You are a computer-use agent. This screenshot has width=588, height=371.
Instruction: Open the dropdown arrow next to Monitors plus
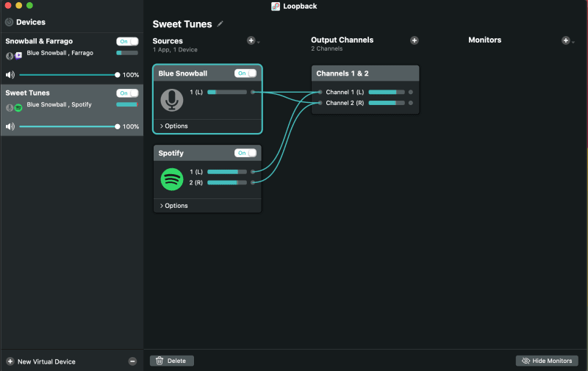tap(573, 43)
